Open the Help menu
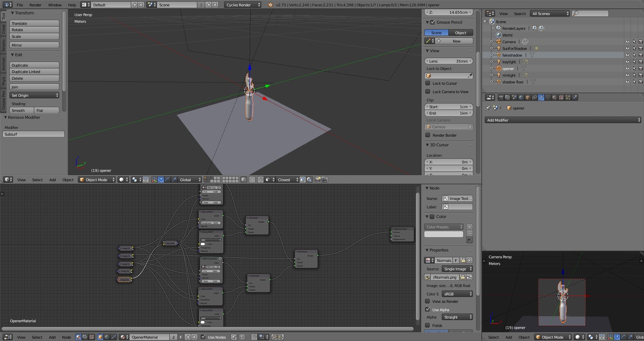 point(72,5)
